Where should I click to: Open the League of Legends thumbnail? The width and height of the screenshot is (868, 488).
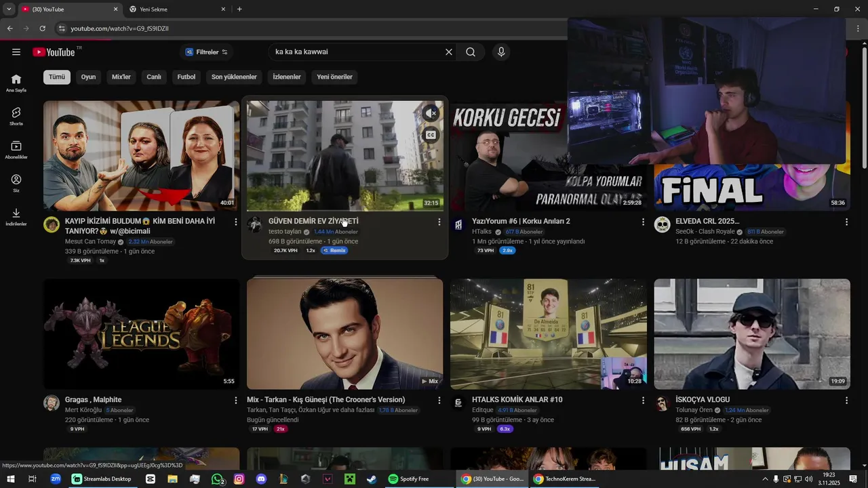(x=141, y=334)
